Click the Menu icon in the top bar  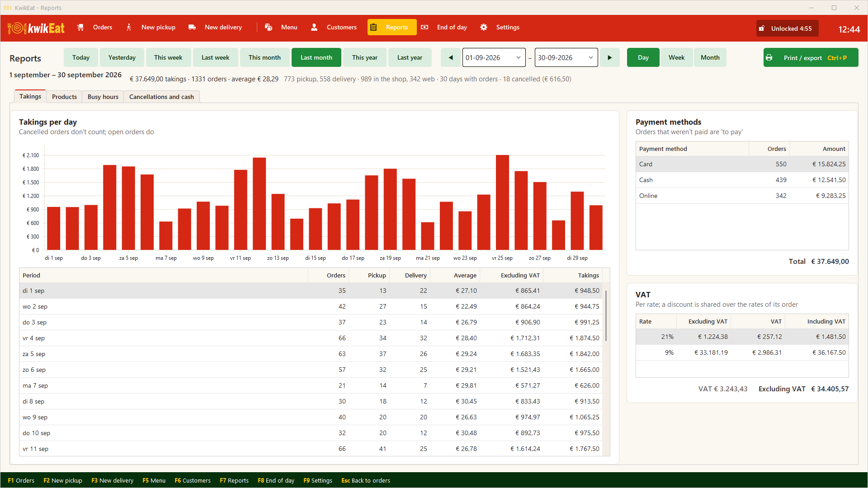269,27
